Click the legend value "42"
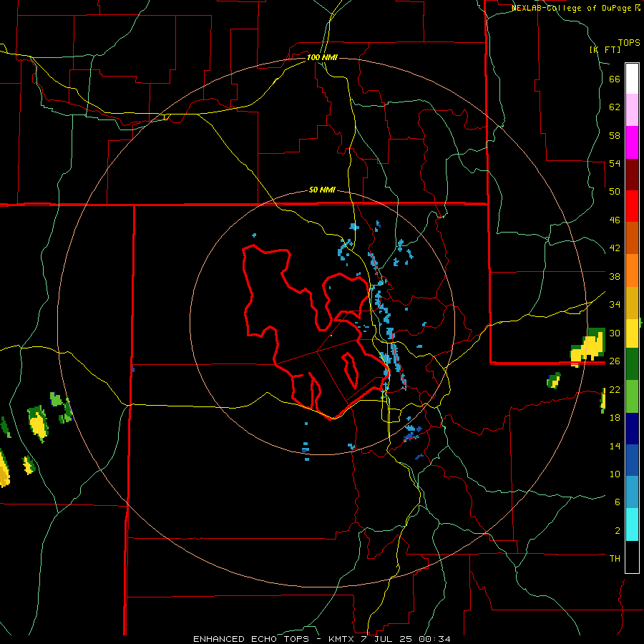This screenshot has height=644, width=644. 615,248
